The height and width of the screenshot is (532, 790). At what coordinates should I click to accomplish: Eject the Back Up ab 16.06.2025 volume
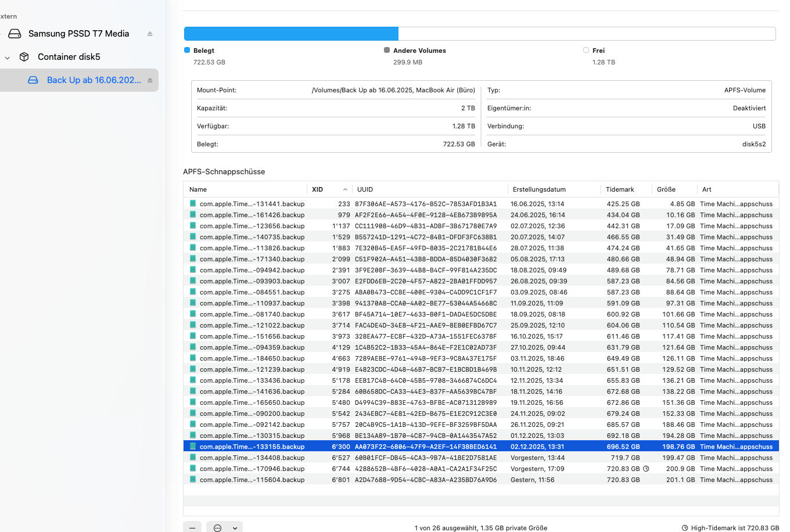[150, 80]
